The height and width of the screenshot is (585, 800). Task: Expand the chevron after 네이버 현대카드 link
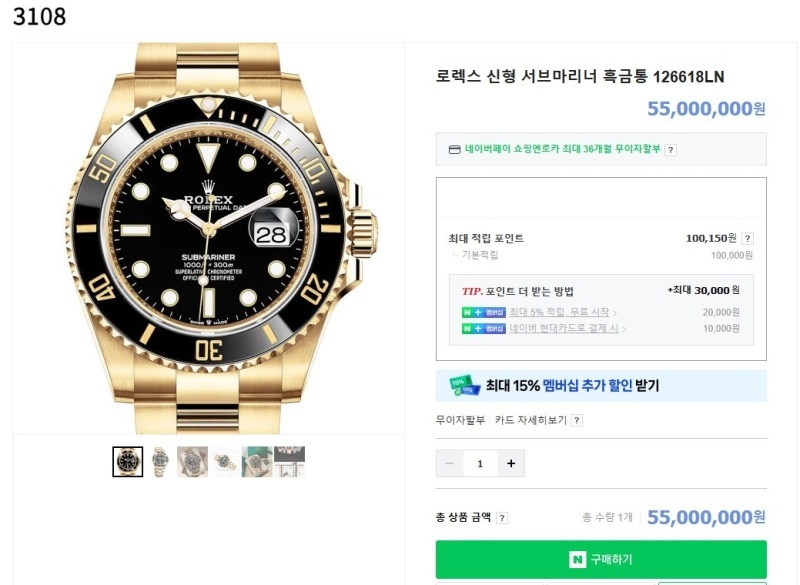[x=624, y=326]
